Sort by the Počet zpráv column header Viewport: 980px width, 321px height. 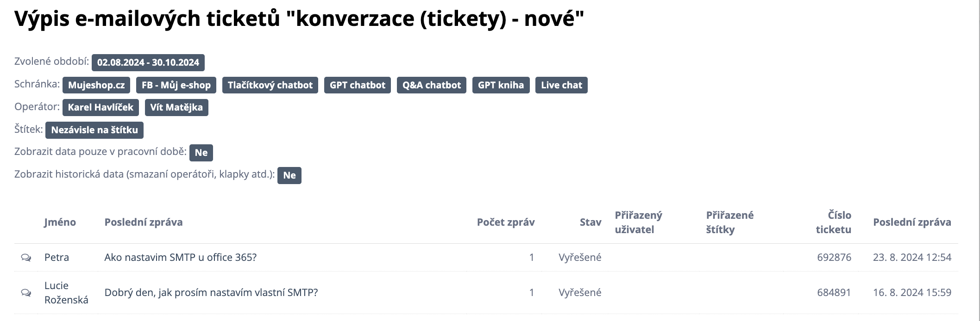coord(506,222)
